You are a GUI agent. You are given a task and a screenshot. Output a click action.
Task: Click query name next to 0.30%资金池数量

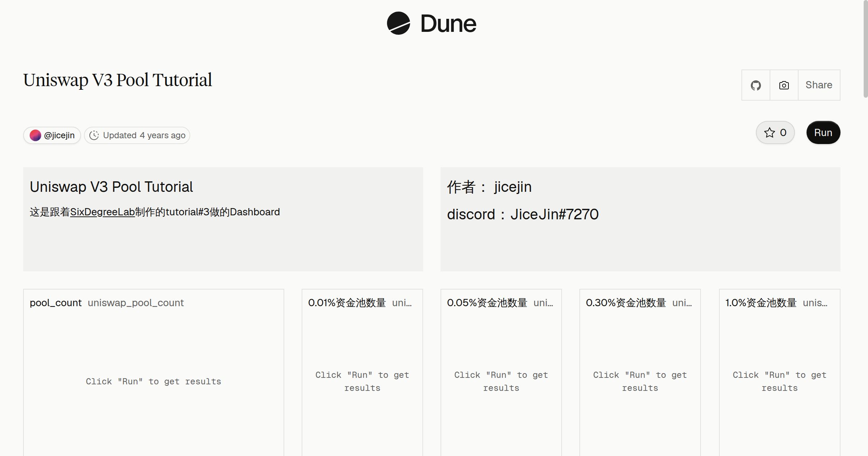coord(682,303)
